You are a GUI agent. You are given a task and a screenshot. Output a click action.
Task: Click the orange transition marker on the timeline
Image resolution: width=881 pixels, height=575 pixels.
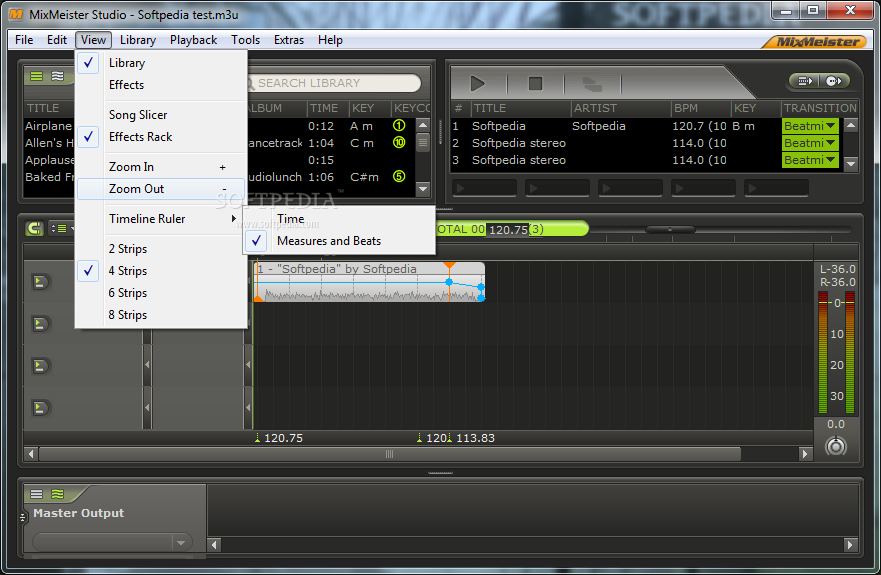449,265
